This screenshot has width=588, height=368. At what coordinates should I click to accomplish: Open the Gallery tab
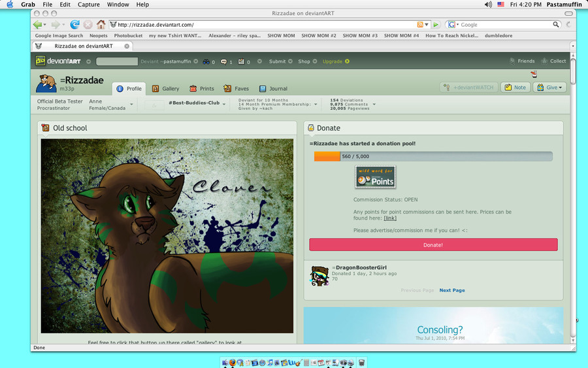165,88
